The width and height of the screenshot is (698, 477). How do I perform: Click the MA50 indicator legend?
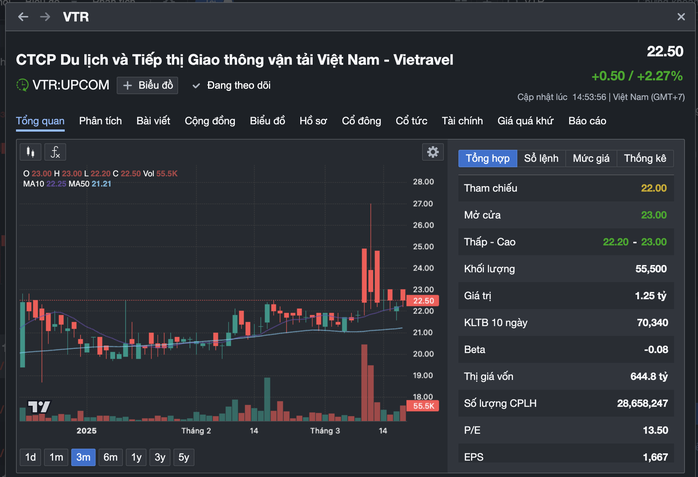coord(90,184)
